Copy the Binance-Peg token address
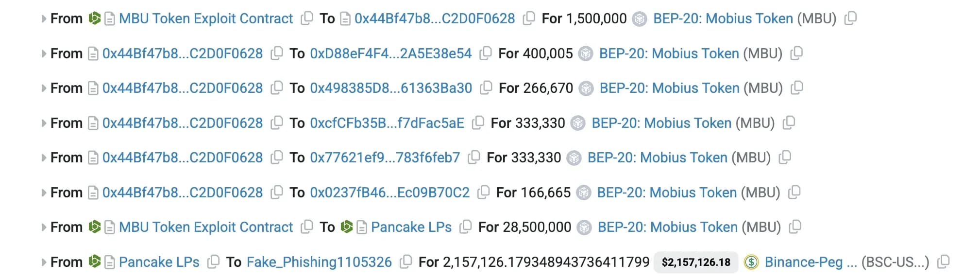Viewport: 980px width, 280px height. 943,262
